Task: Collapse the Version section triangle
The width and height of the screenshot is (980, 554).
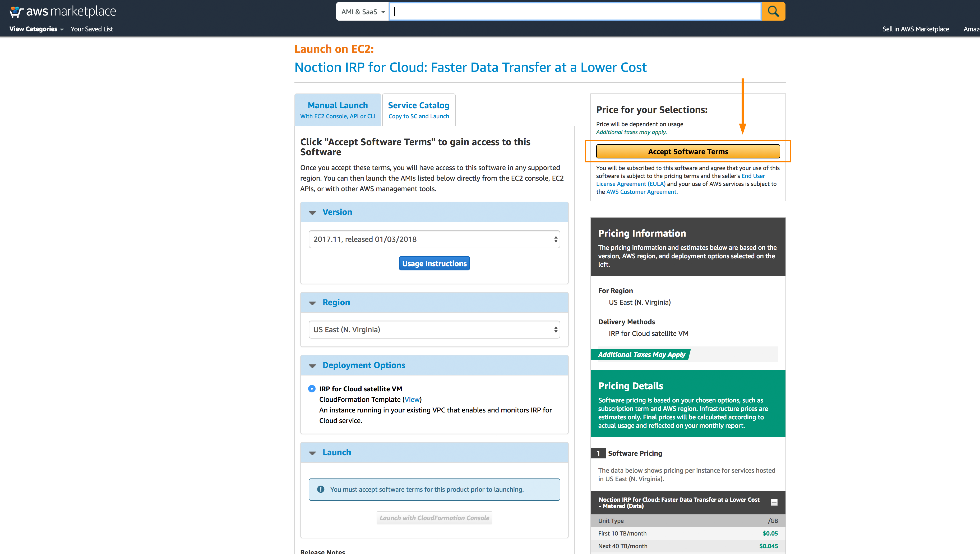Action: [x=312, y=213]
